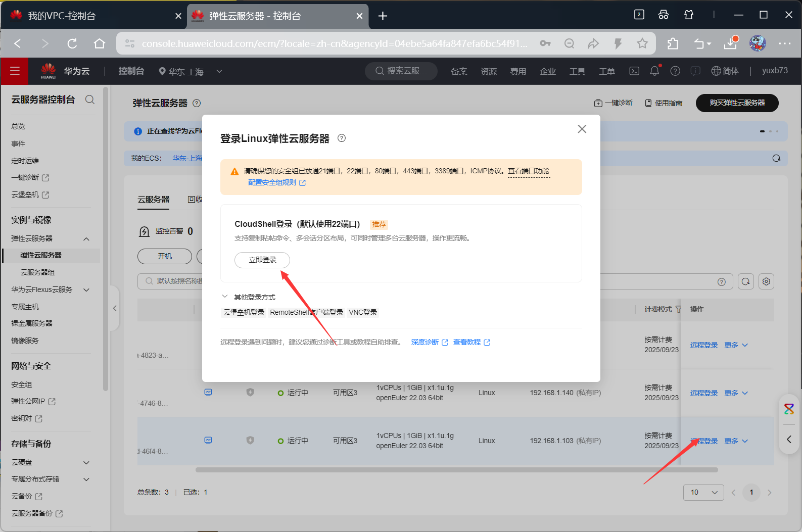Viewport: 802px width, 532px height.
Task: Click the help icon in the filter box
Action: (722, 282)
